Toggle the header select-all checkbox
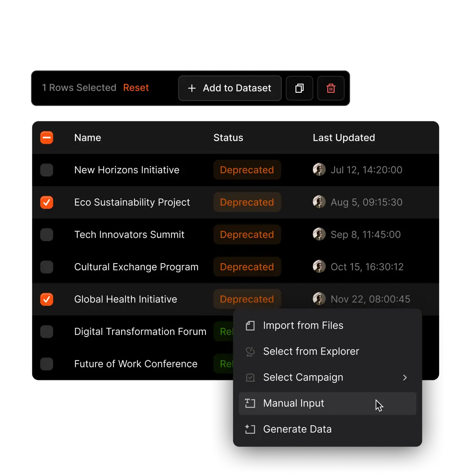Image resolution: width=464 pixels, height=476 pixels. [46, 138]
